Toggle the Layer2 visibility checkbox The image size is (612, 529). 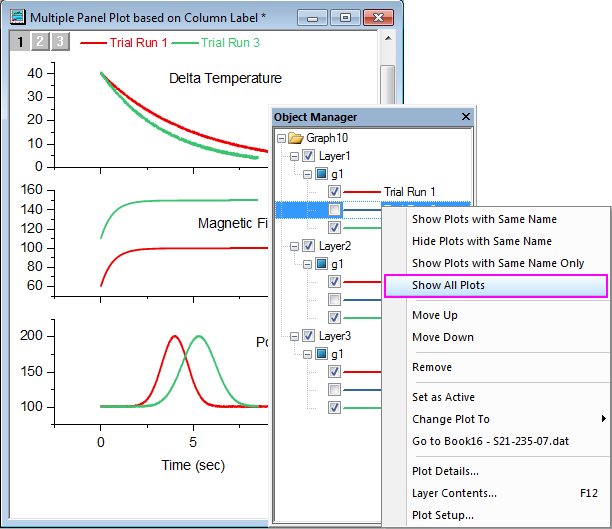[x=308, y=246]
